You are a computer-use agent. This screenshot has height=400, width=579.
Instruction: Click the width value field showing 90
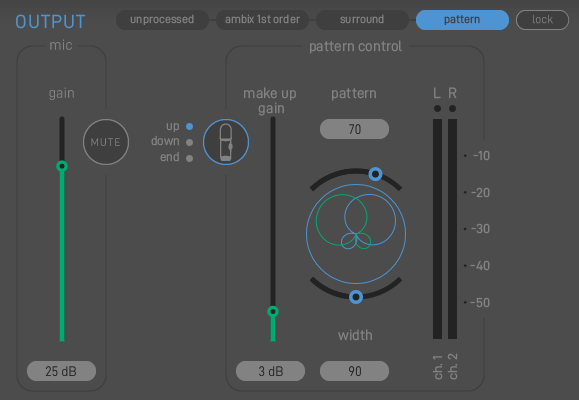point(354,371)
